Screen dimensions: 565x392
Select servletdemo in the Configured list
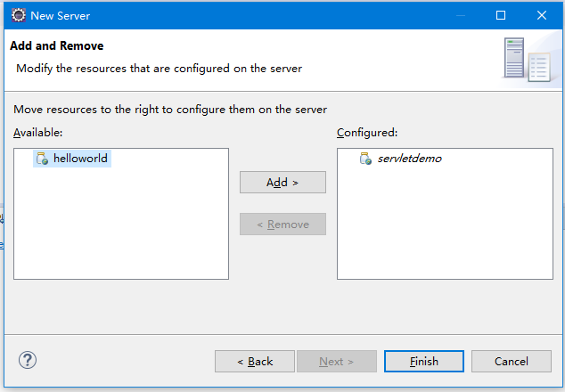click(401, 159)
